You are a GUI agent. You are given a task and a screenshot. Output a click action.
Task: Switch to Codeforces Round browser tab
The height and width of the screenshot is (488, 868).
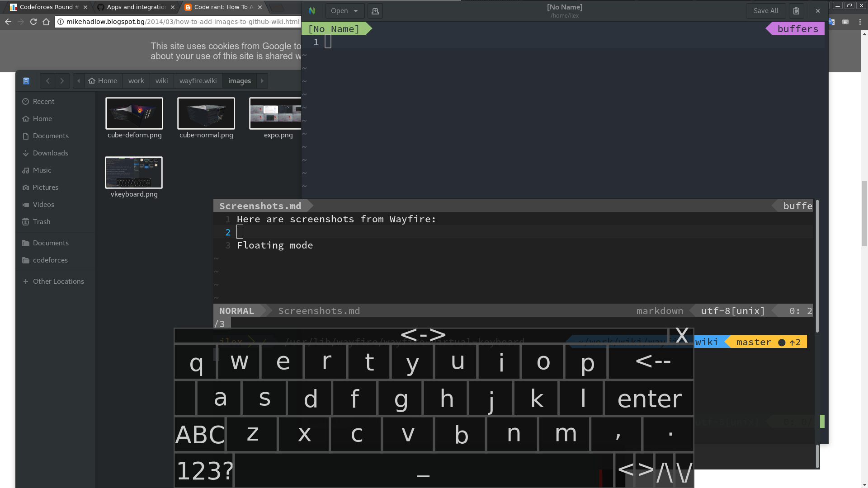[x=45, y=7]
